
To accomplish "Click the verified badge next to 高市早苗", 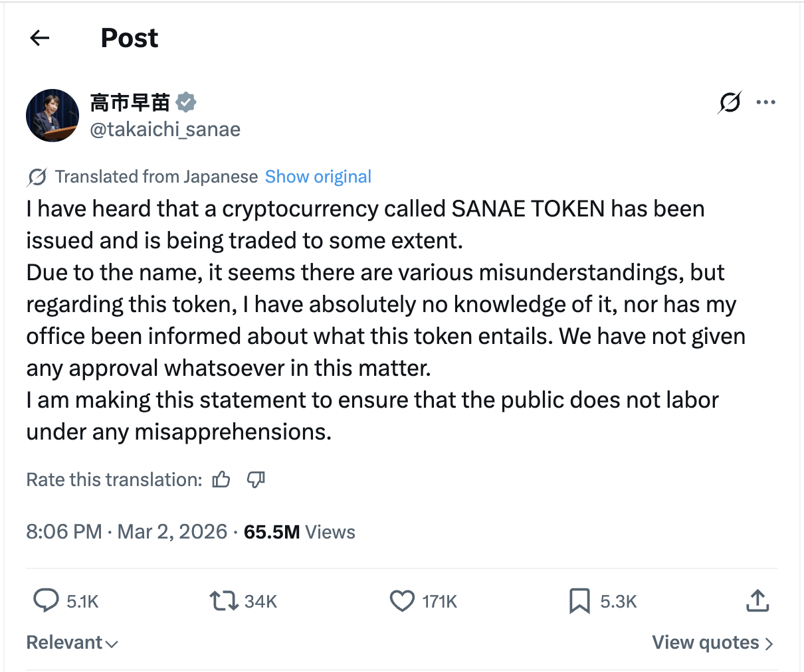I will coord(186,102).
